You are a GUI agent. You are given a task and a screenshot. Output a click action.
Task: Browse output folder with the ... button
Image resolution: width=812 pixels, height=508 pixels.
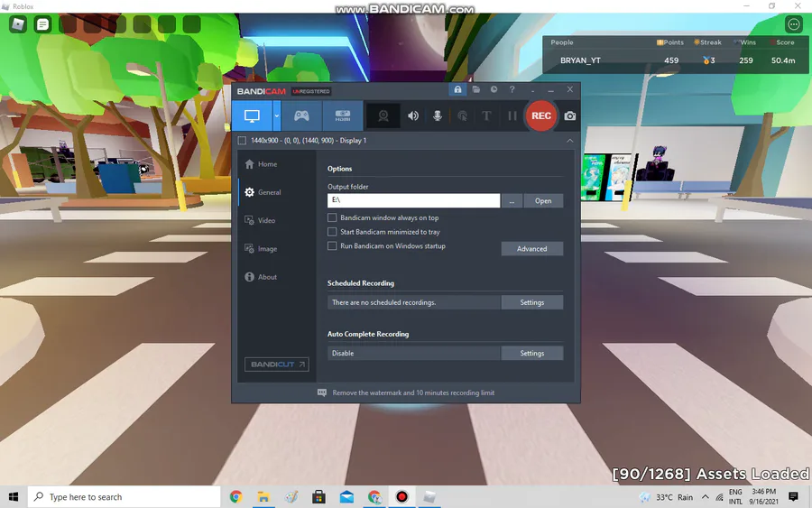coord(512,201)
